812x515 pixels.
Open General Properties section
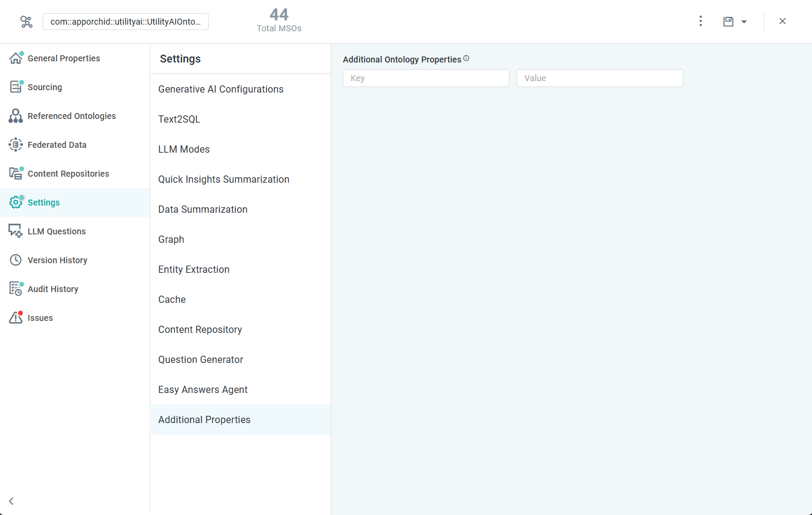coord(64,58)
